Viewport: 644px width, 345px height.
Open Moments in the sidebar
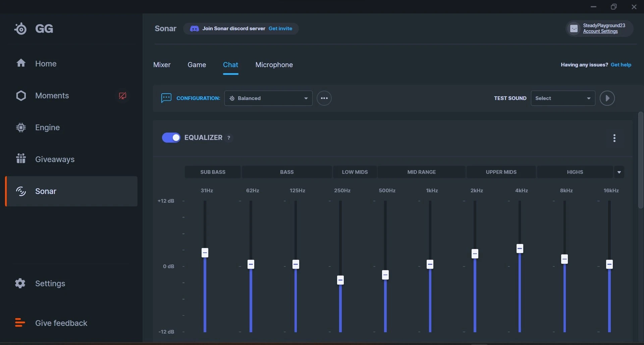point(71,96)
